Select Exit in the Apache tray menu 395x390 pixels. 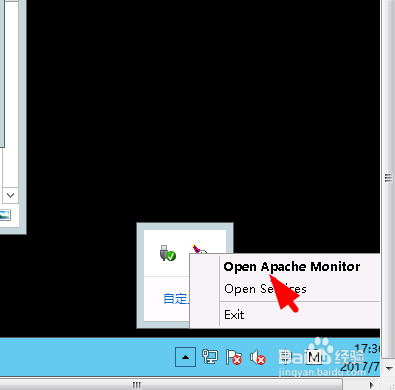tap(234, 315)
